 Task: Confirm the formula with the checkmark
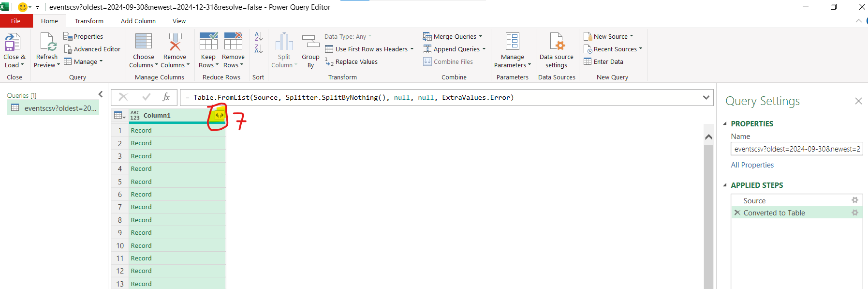147,97
